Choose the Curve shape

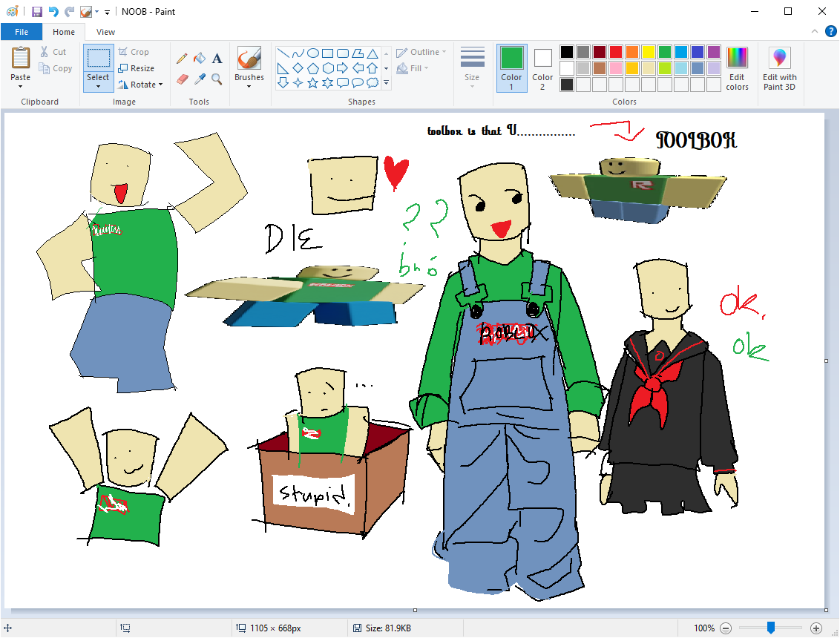click(x=298, y=53)
